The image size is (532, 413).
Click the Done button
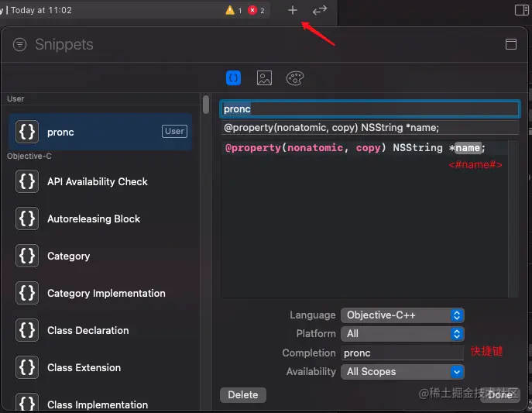point(499,395)
